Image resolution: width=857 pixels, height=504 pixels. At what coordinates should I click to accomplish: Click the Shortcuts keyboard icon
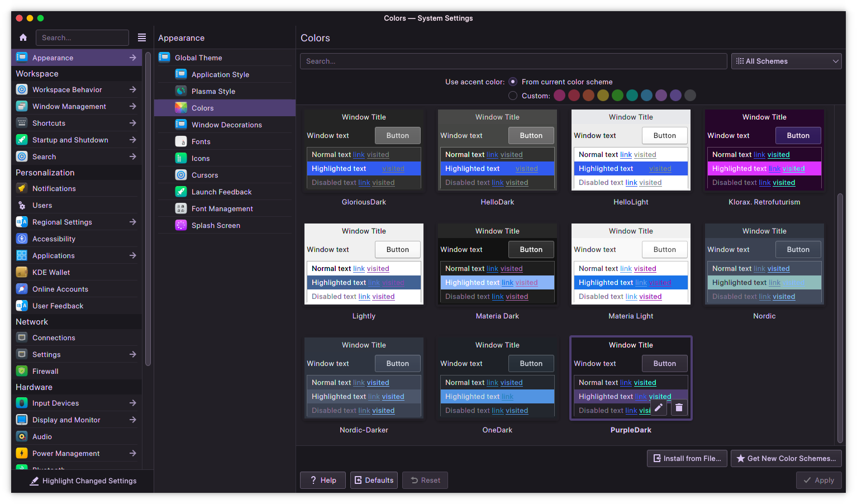22,123
